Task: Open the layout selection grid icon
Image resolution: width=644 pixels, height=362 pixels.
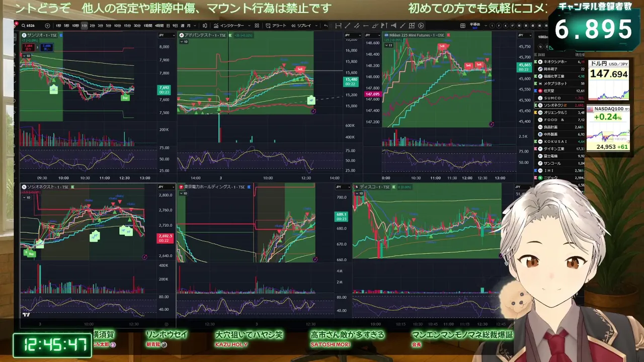Action: (x=462, y=26)
